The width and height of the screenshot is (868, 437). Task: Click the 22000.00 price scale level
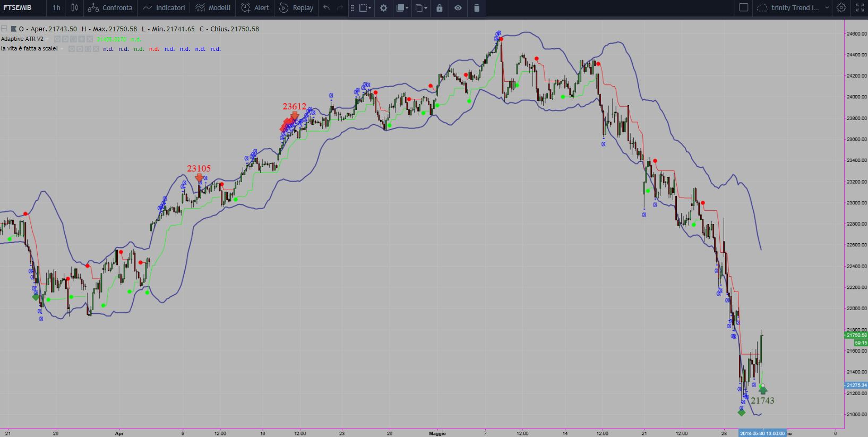click(x=856, y=309)
